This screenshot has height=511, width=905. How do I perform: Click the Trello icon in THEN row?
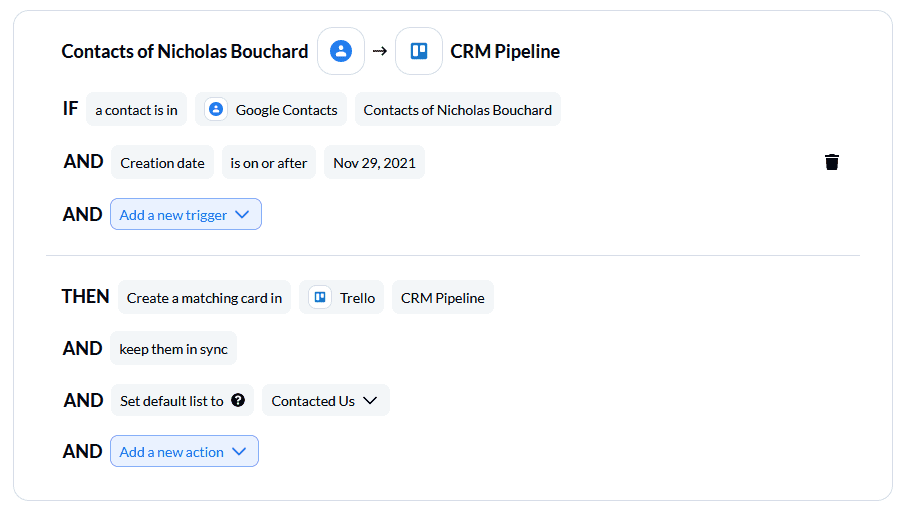(x=320, y=297)
